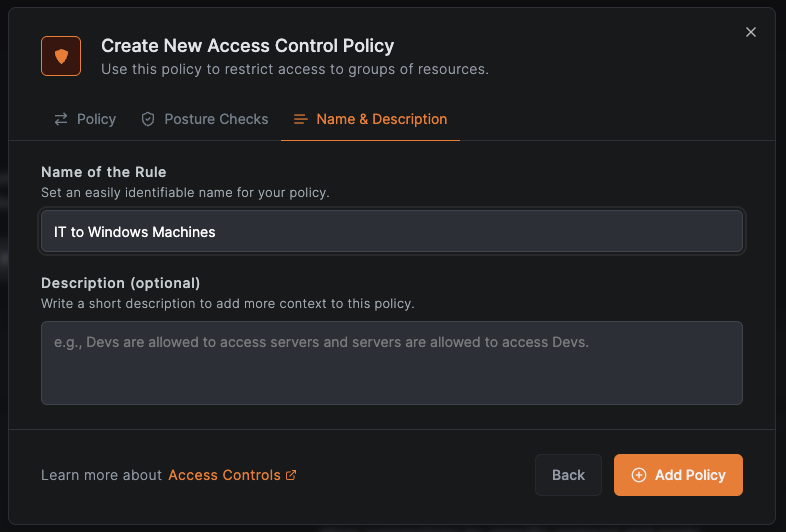786x532 pixels.
Task: Click the external link icon beside Access Controls
Action: tap(291, 475)
